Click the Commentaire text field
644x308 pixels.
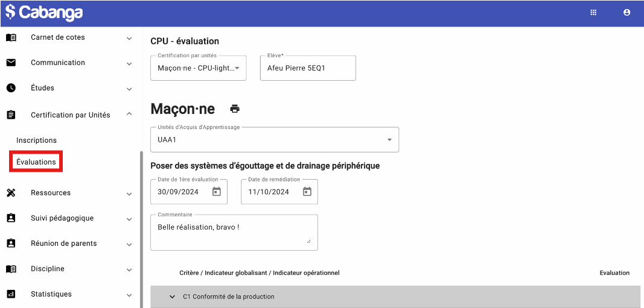(x=234, y=232)
